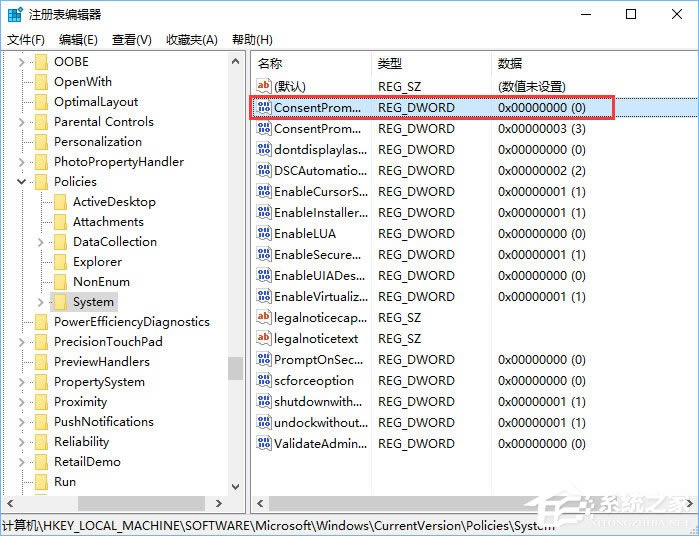Click the DWORD icon beside EnableLUA
This screenshot has height=536, width=699.
click(x=264, y=233)
